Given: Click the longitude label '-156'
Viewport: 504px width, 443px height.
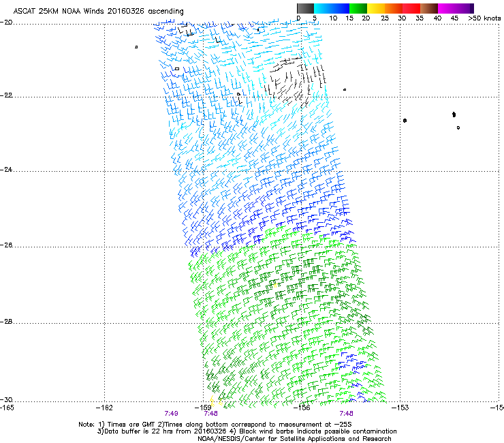Looking at the screenshot, I should [302, 408].
